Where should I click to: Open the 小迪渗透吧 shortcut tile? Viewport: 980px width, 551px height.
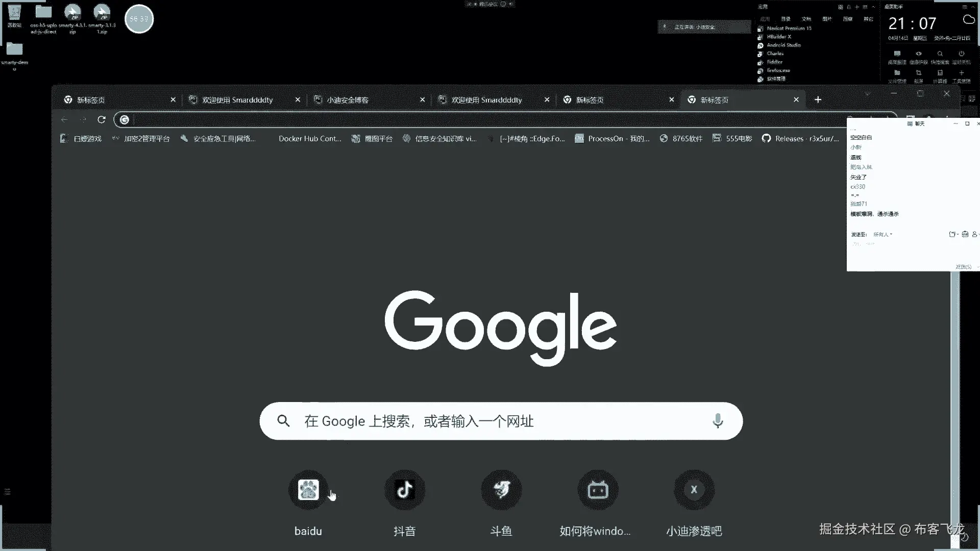[694, 490]
